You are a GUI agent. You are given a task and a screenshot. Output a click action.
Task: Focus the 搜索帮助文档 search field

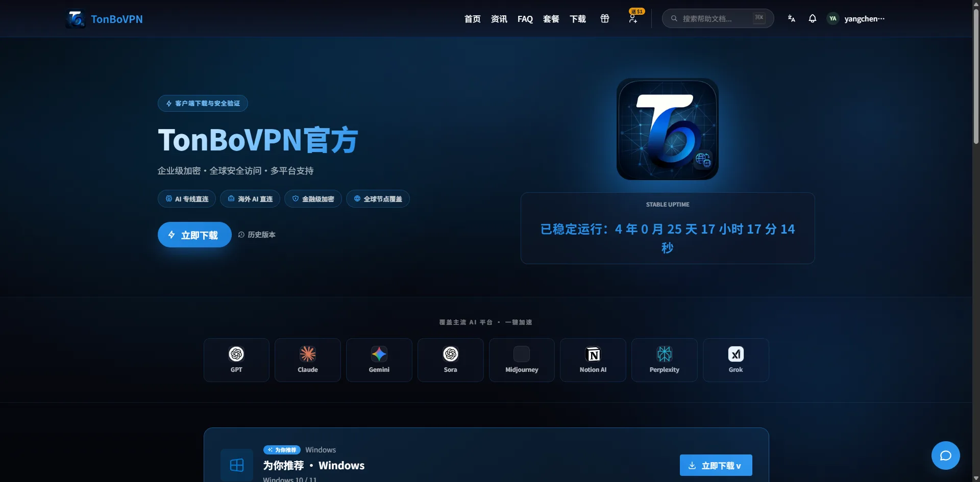718,18
